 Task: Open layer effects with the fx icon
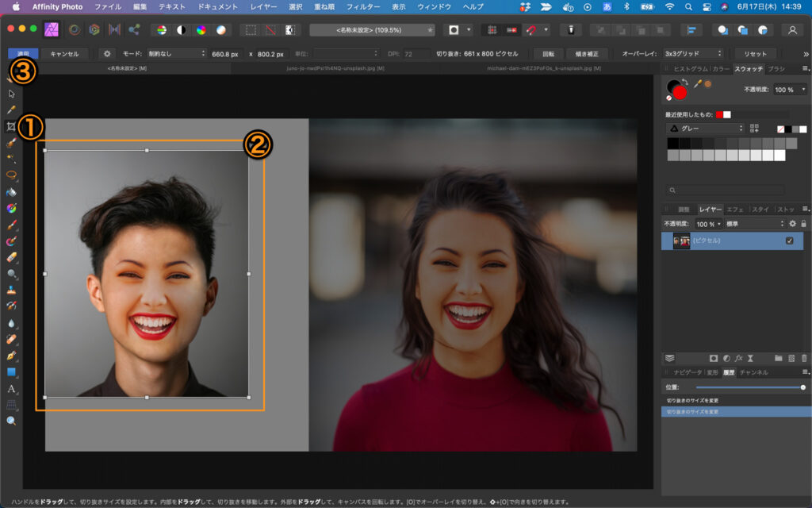(737, 358)
